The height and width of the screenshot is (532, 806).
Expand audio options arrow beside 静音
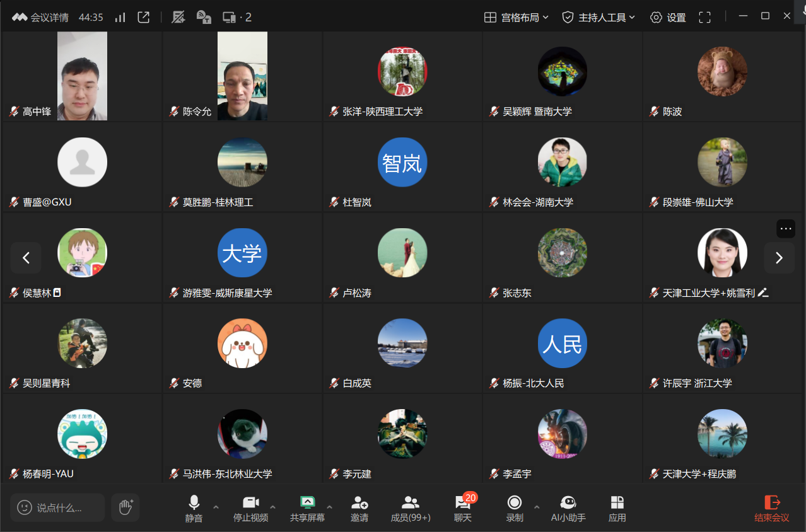(216, 507)
